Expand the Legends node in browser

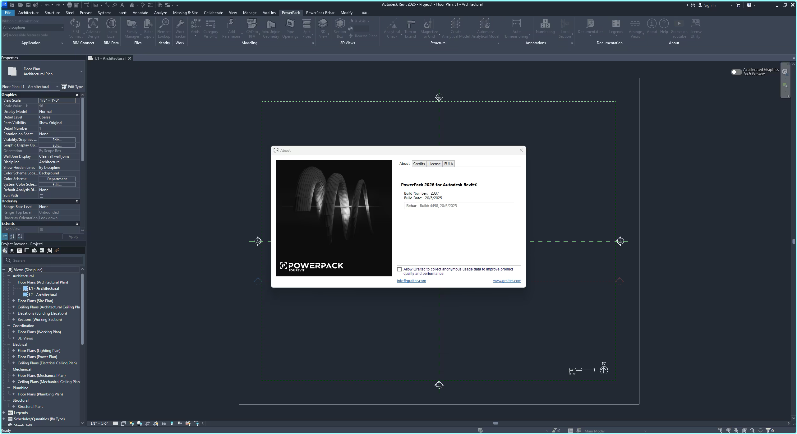pos(5,413)
